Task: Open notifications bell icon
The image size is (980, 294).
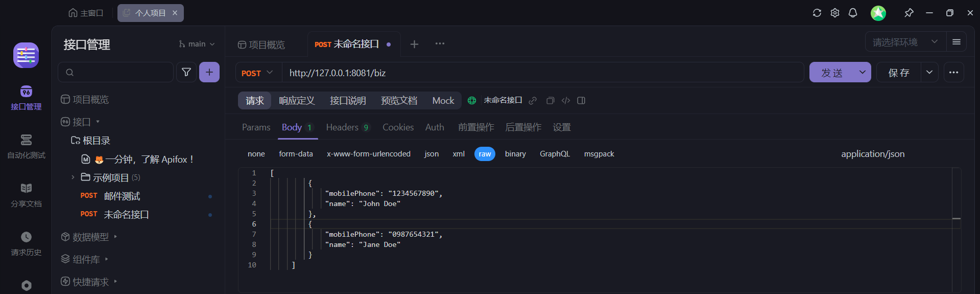Action: click(x=853, y=13)
